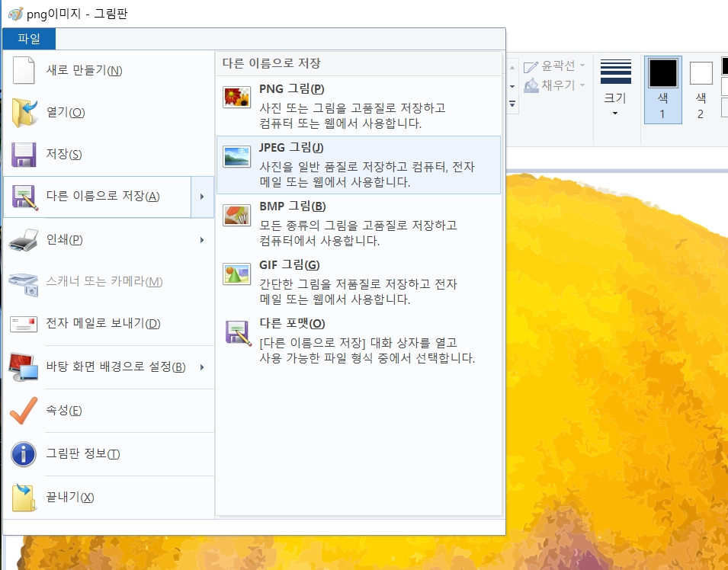Save as JPEG 그림(J)
Screen dimensions: 728x570
[x=358, y=165]
